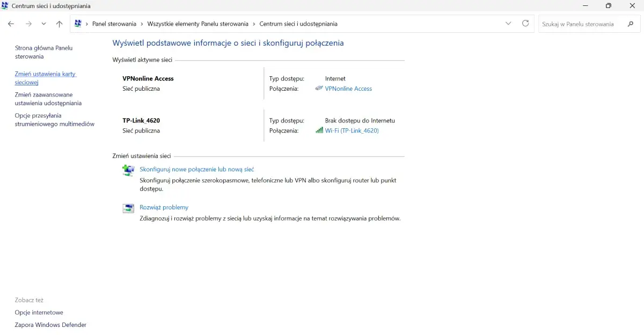The image size is (644, 335).
Task: Go up one level with Up arrow
Action: (60, 24)
